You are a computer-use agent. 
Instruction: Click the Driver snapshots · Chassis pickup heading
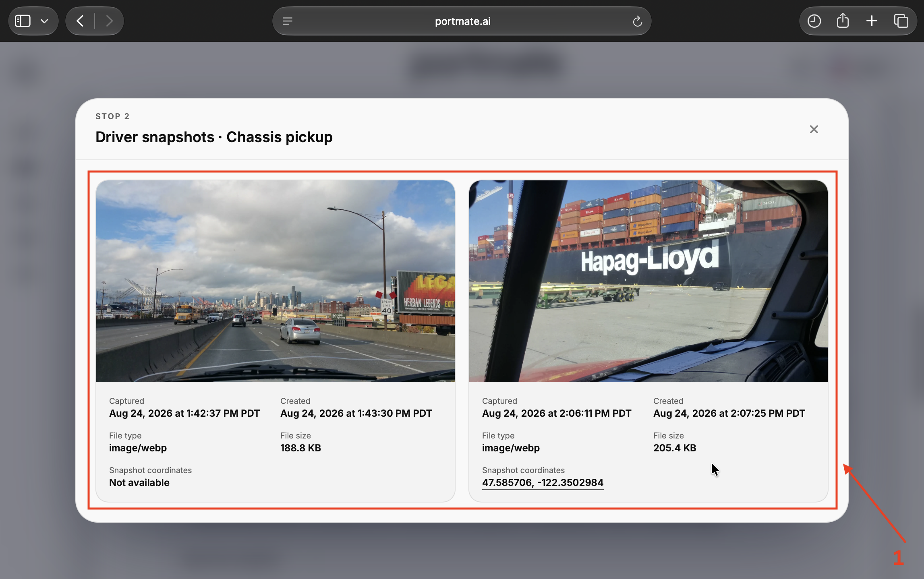coord(214,137)
